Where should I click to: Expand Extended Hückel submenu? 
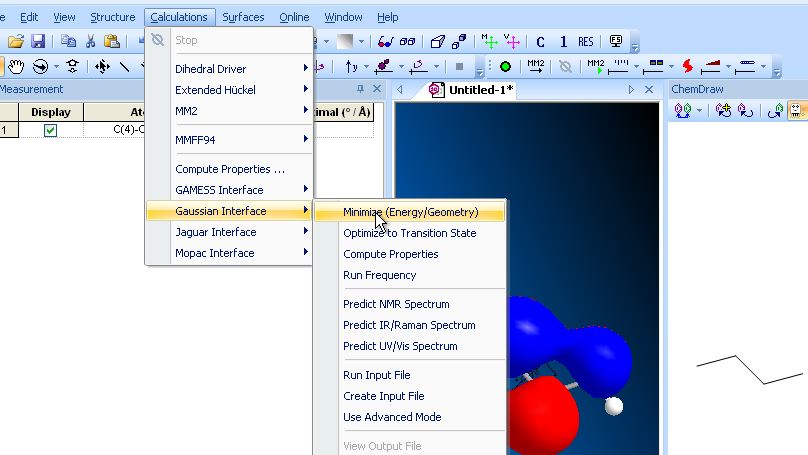click(x=228, y=90)
